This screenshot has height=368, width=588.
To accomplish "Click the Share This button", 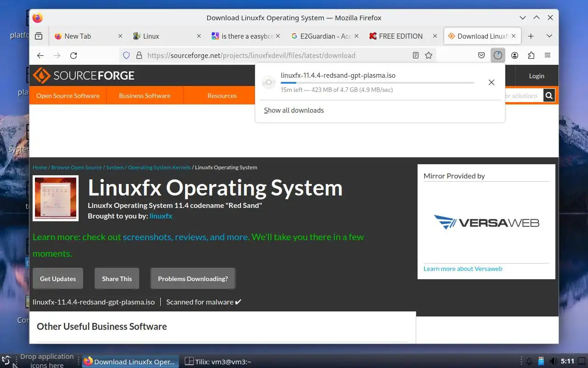I will click(x=117, y=278).
